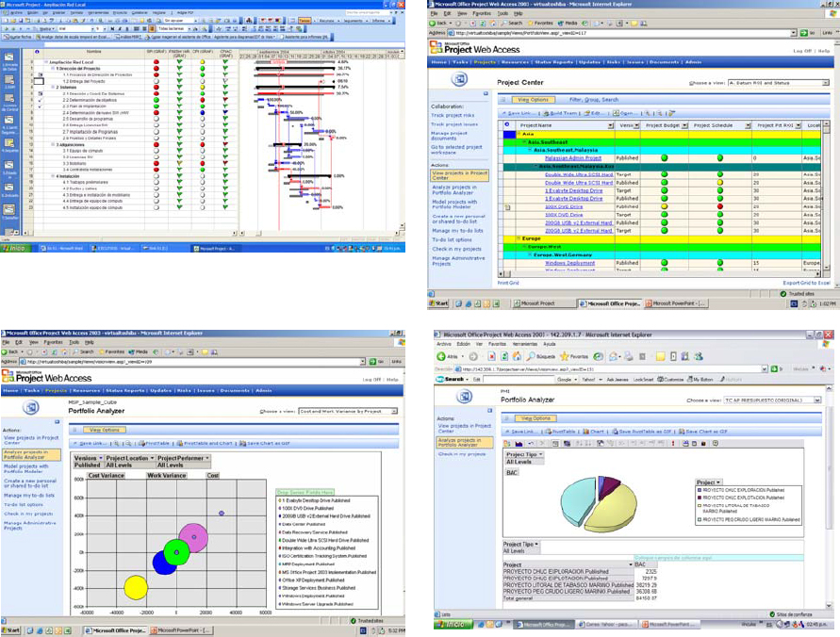Open Versions field dropdown in bubble chart
This screenshot has height=637, width=840.
101,458
